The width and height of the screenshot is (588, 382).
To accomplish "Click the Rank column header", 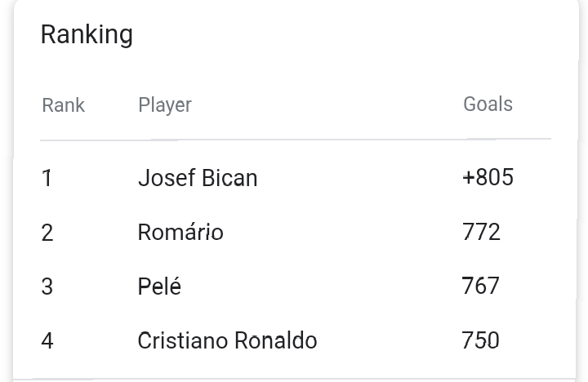I will 64,105.
